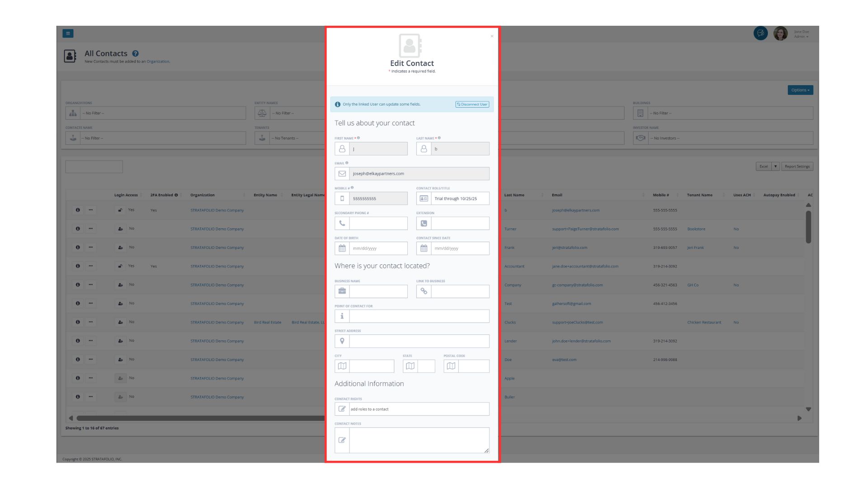Viewport: 868px width, 488px height.
Task: Click the Postal Code input field
Action: pyautogui.click(x=473, y=366)
